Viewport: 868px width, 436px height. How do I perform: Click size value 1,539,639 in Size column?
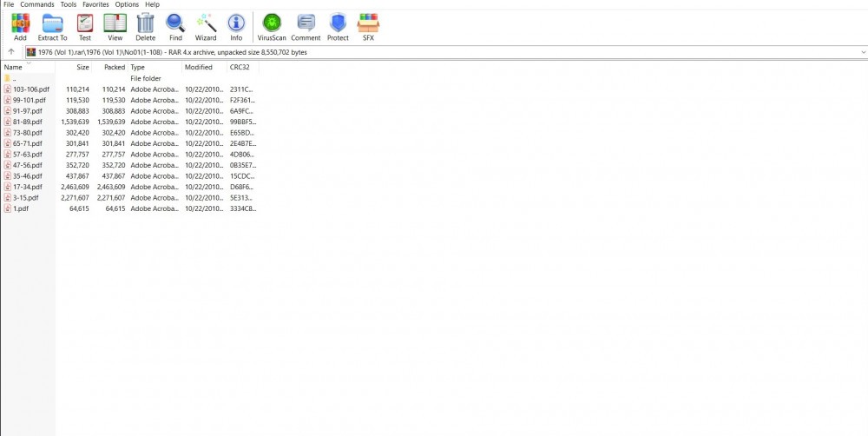[76, 122]
